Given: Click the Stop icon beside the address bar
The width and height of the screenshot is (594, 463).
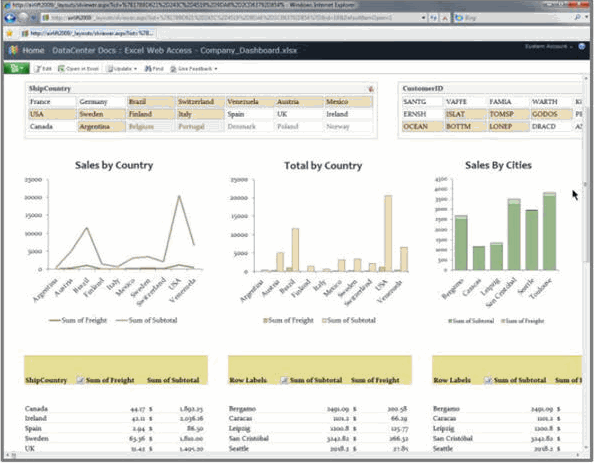Looking at the screenshot, I should point(445,18).
